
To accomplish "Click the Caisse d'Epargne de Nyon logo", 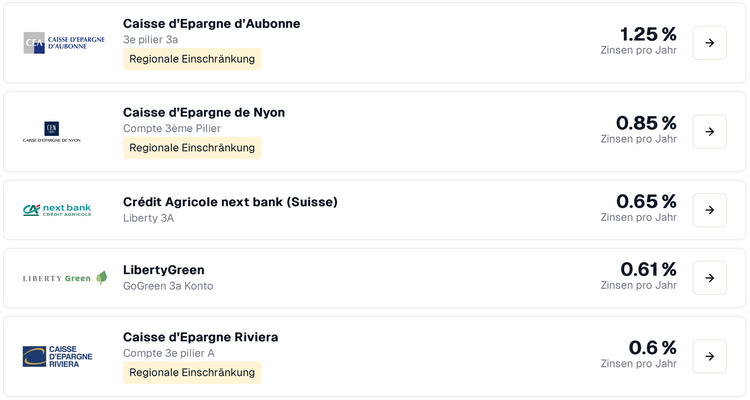I will click(52, 132).
